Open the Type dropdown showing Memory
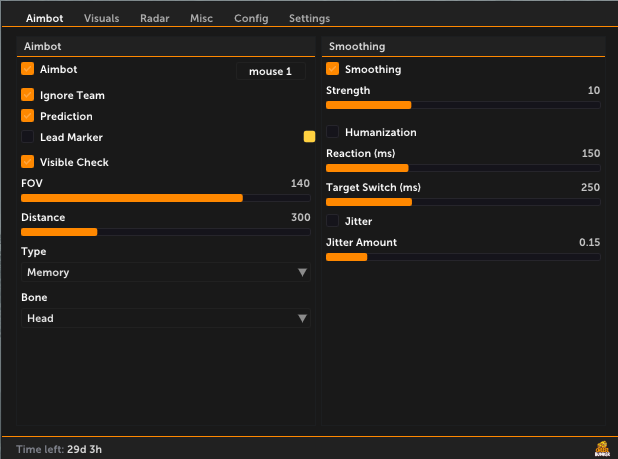Screen dimensions: 618x459 tap(166, 272)
